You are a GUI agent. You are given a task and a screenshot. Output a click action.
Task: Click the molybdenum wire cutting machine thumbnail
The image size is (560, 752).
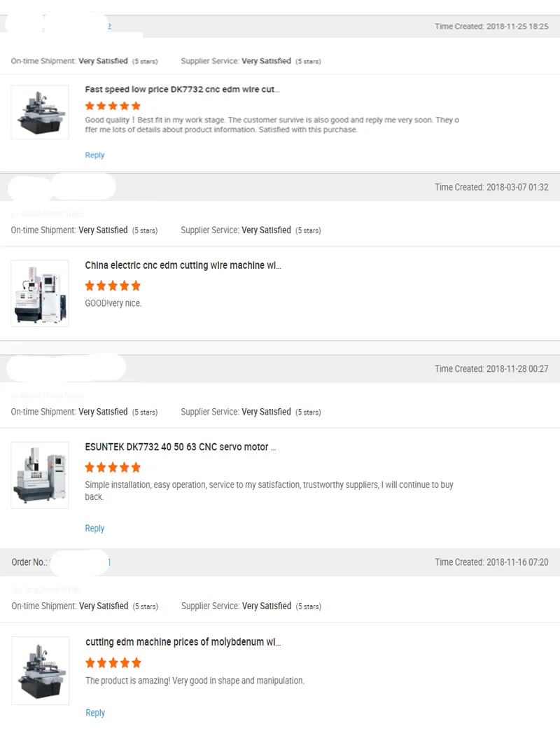[41, 670]
